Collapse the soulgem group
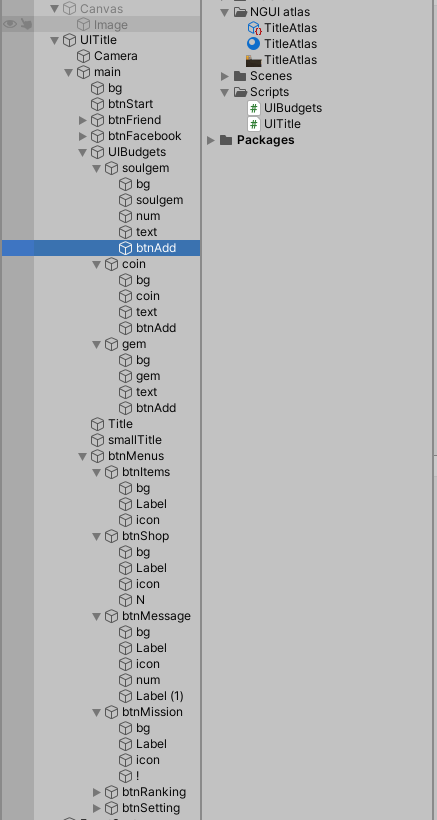The height and width of the screenshot is (820, 437). click(97, 168)
